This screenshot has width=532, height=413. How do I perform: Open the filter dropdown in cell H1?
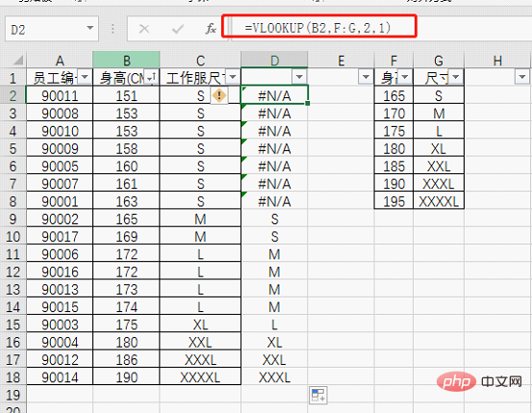tap(521, 77)
